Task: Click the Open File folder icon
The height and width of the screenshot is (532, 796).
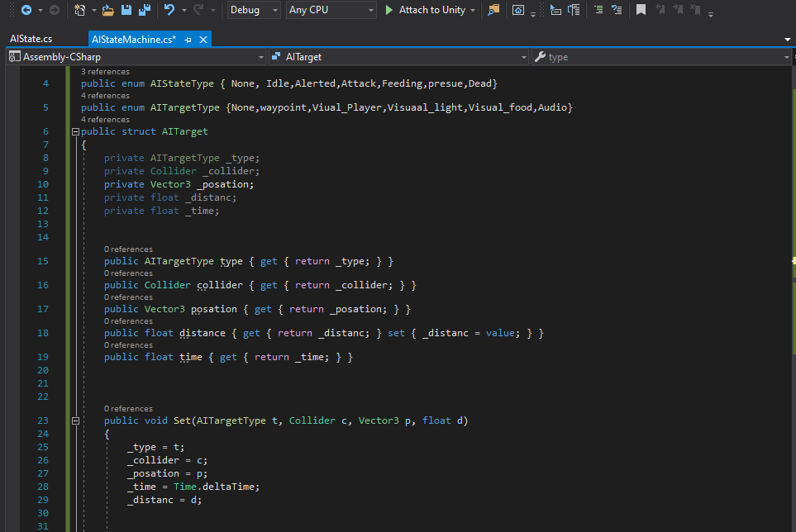Action: 107,10
